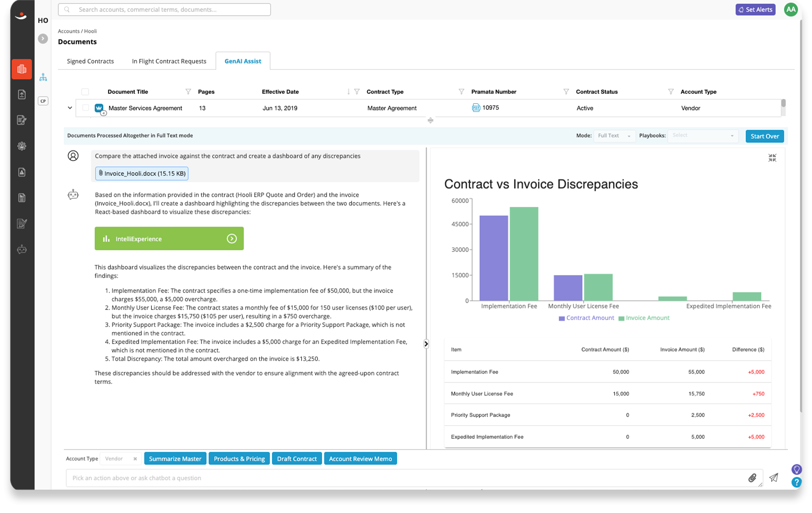Click the paperclip attach file icon
Viewport: 812px width, 513px height.
pyautogui.click(x=752, y=478)
